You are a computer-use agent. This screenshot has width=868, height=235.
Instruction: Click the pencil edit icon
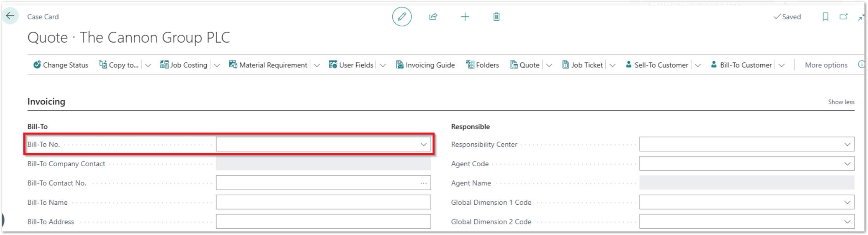(402, 17)
